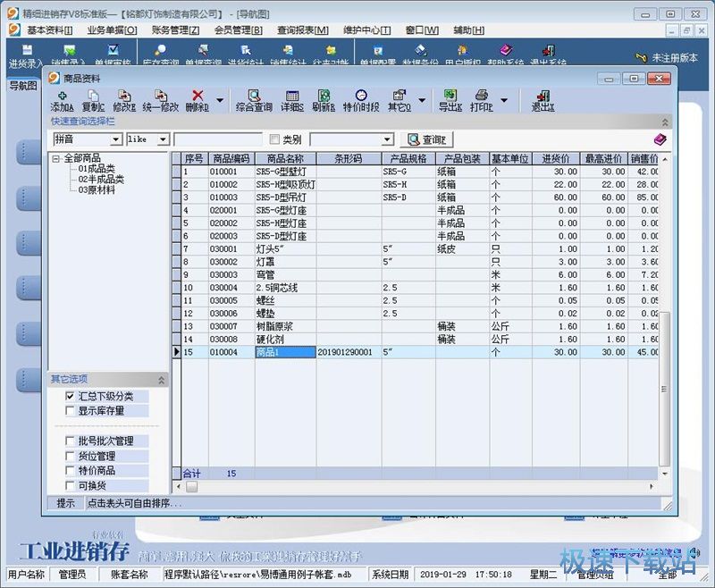
Task: Click the quick search text input field
Action: click(218, 139)
